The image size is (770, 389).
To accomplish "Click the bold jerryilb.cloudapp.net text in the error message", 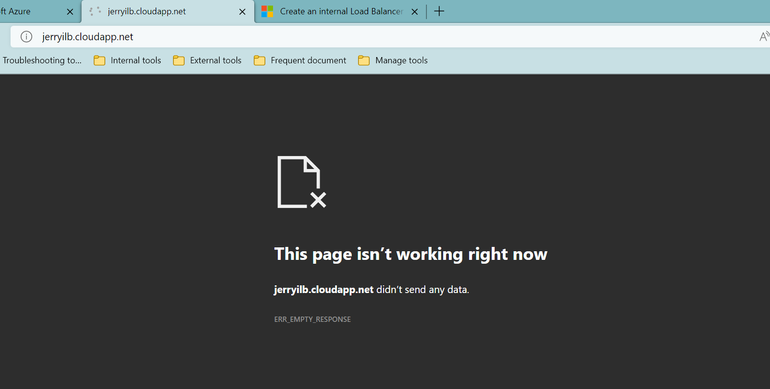I will coord(324,290).
